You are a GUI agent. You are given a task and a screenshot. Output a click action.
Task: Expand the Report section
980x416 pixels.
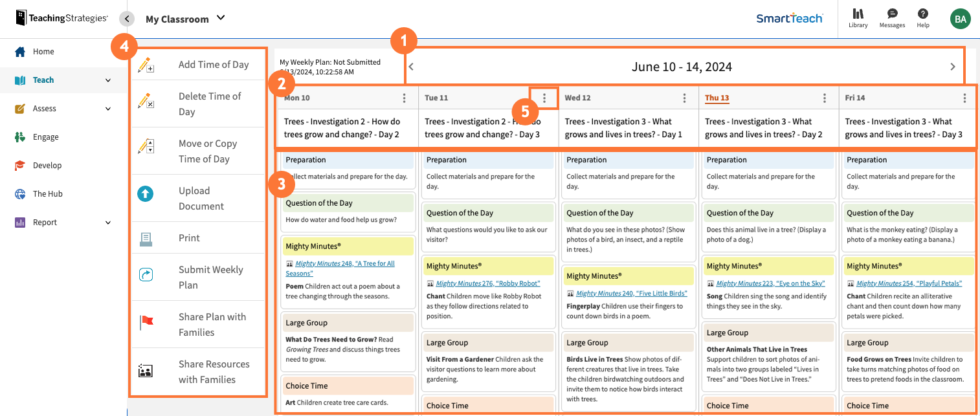tap(108, 222)
